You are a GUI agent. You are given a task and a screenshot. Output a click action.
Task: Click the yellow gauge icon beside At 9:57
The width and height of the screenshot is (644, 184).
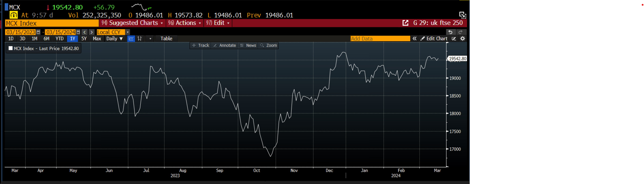(14, 15)
